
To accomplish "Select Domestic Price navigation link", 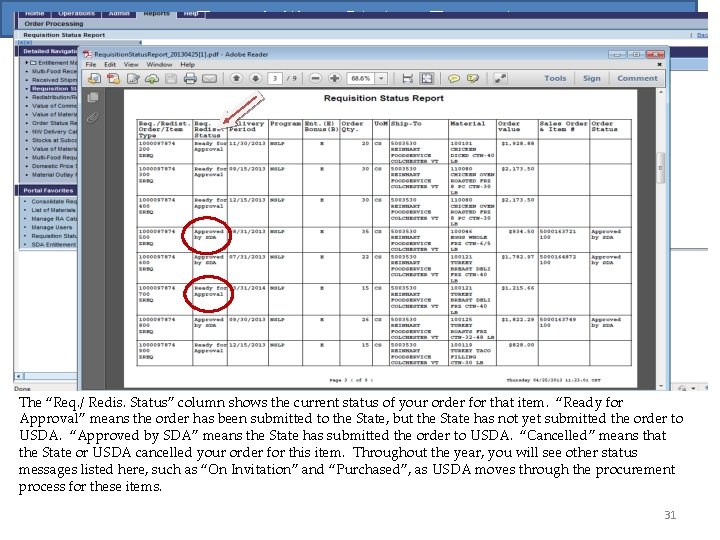I will [x=54, y=166].
